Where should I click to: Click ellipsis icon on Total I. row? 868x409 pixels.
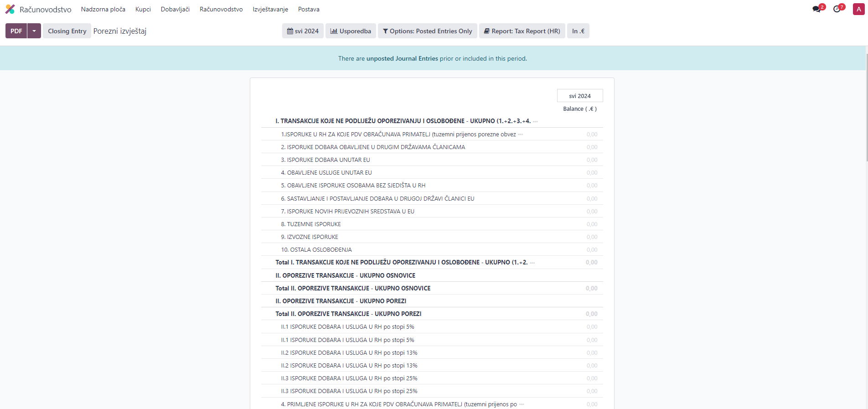pos(532,263)
